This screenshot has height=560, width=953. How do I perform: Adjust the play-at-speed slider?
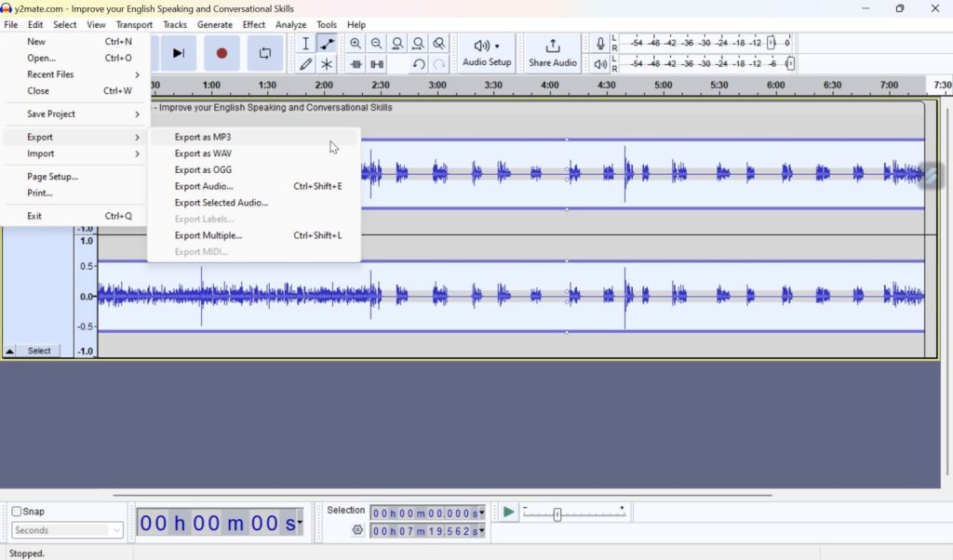tap(558, 512)
